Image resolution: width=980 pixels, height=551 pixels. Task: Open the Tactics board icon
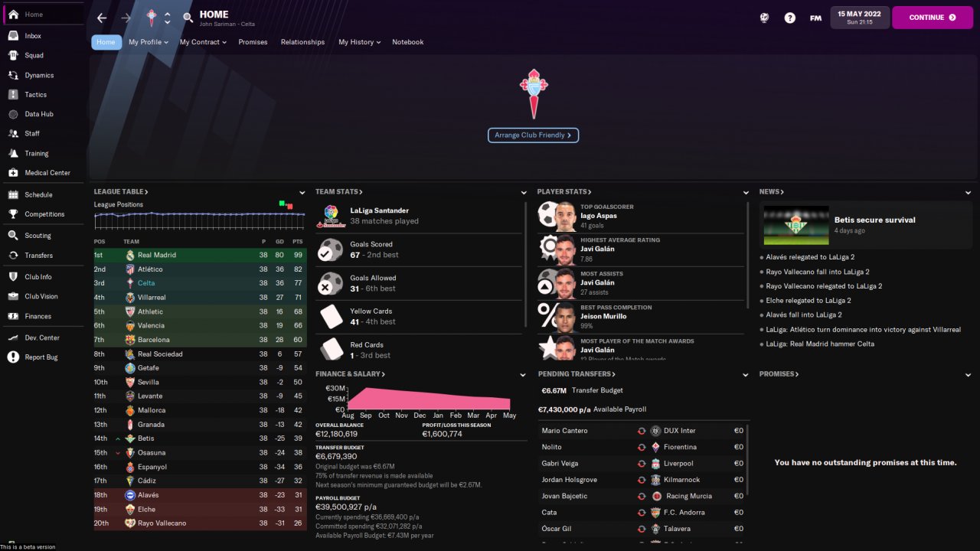13,95
